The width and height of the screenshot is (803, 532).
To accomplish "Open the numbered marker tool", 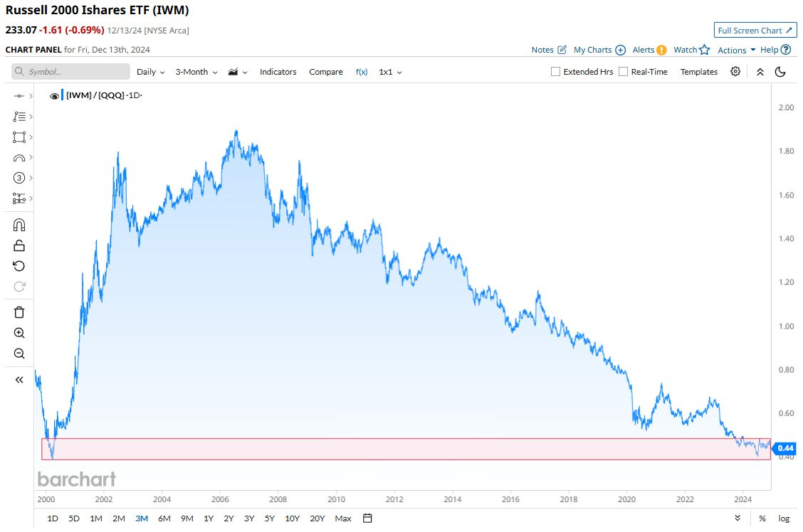I will (x=19, y=178).
